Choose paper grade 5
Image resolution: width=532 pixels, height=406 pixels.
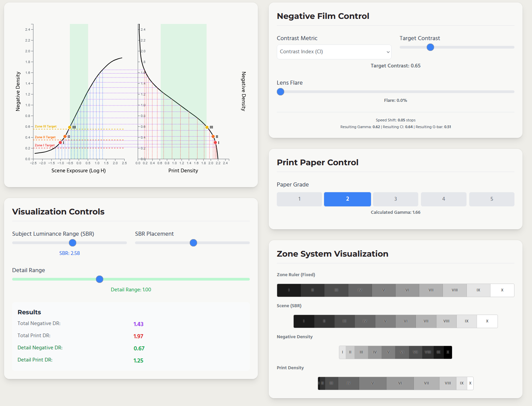(491, 199)
